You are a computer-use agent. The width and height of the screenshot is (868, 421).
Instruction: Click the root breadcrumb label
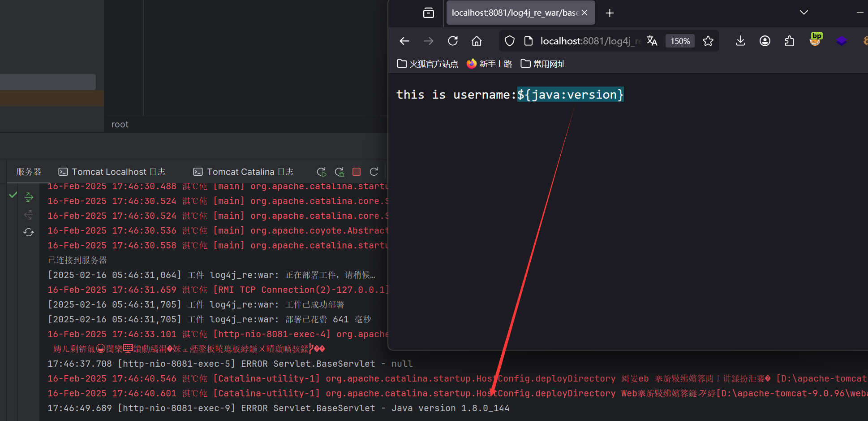(120, 124)
